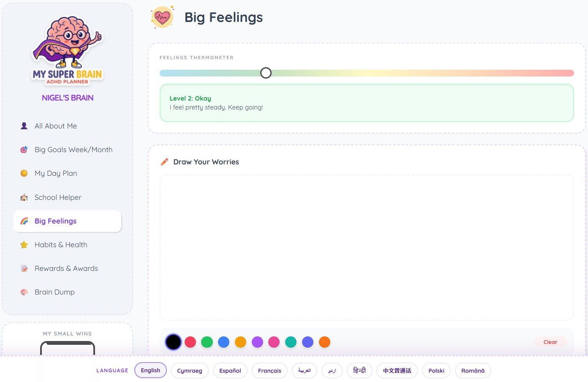Open Habits & Health page
Viewport: 588px width, 382px height.
point(68,245)
